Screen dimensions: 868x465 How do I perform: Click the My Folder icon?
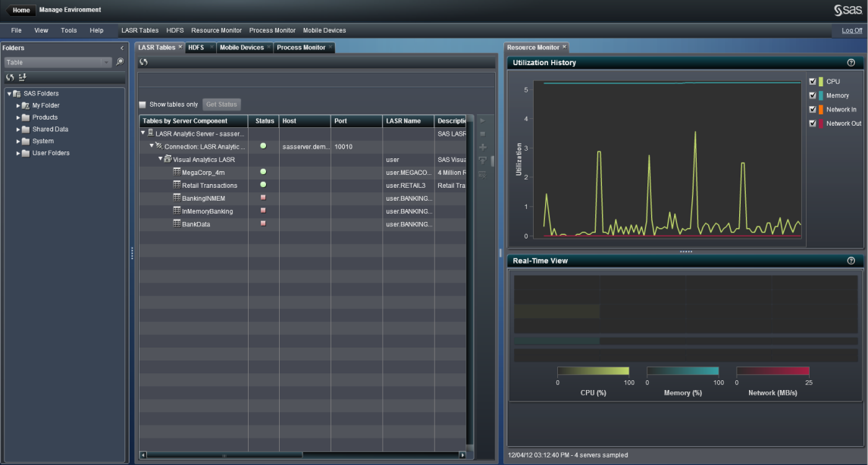[26, 105]
